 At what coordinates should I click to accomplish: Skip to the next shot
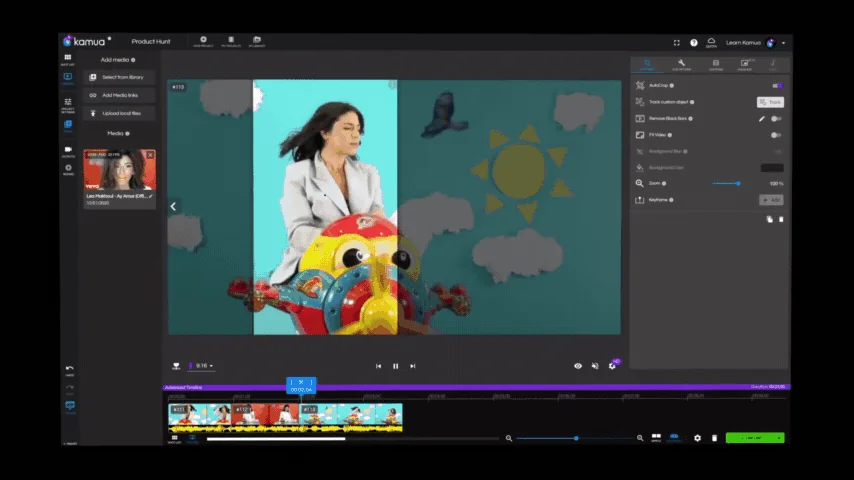[x=413, y=366]
